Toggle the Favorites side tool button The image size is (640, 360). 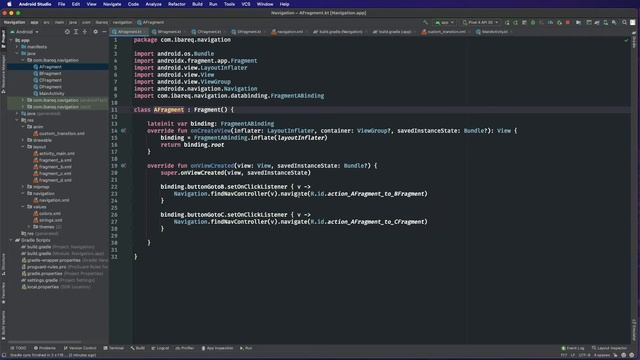[x=3, y=293]
